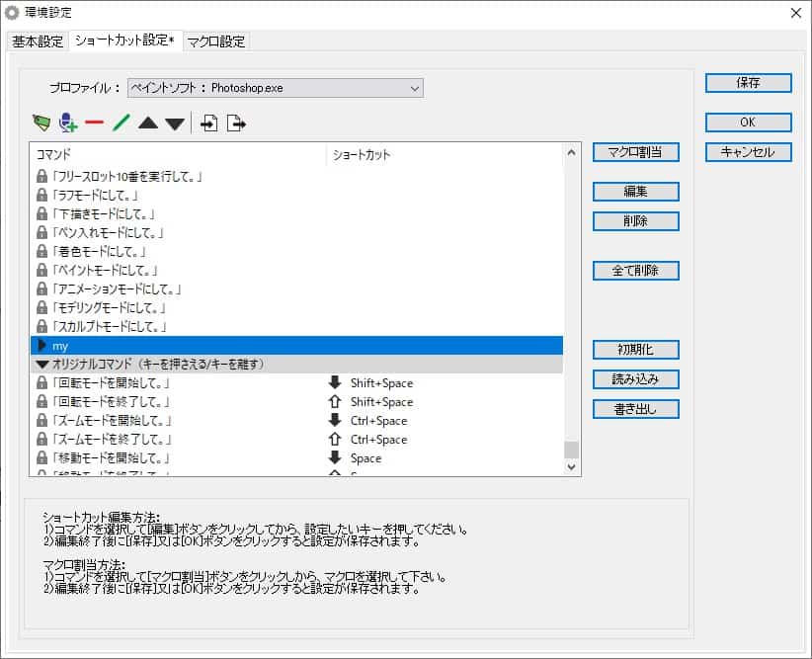Click the 保存 button
Screen dimensions: 812x659
[x=749, y=83]
